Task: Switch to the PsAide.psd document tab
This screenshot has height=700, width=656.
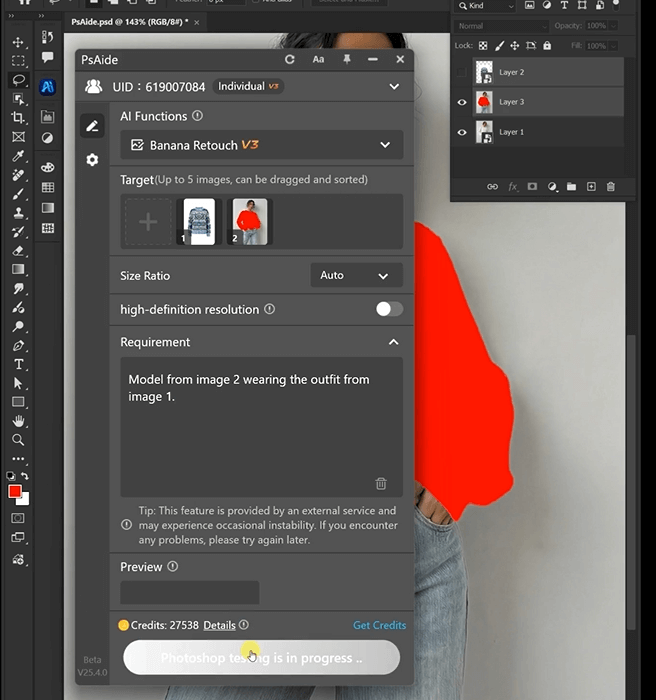Action: (x=128, y=21)
